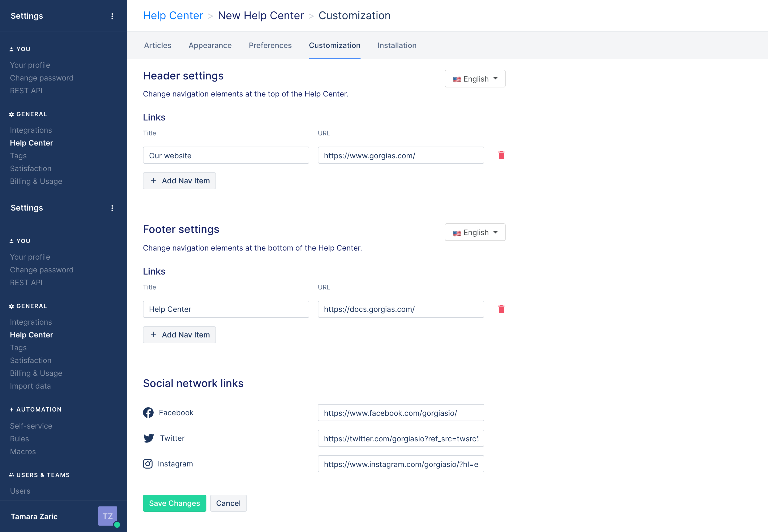Follow the Help Center breadcrumb link

click(x=173, y=16)
